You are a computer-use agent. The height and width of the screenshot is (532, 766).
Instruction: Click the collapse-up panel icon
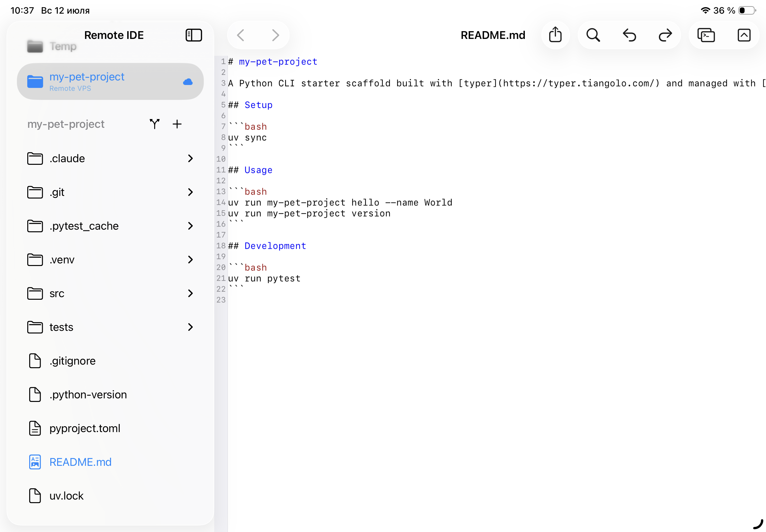(744, 35)
